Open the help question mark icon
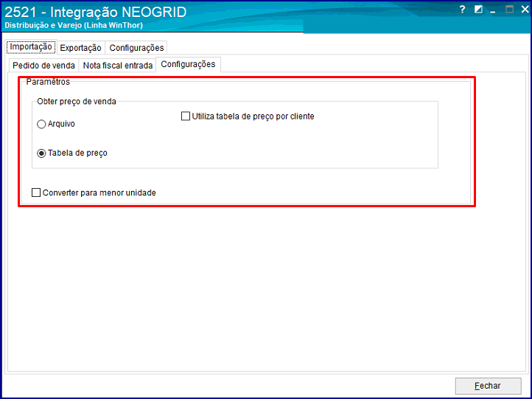This screenshot has width=532, height=399. [462, 10]
